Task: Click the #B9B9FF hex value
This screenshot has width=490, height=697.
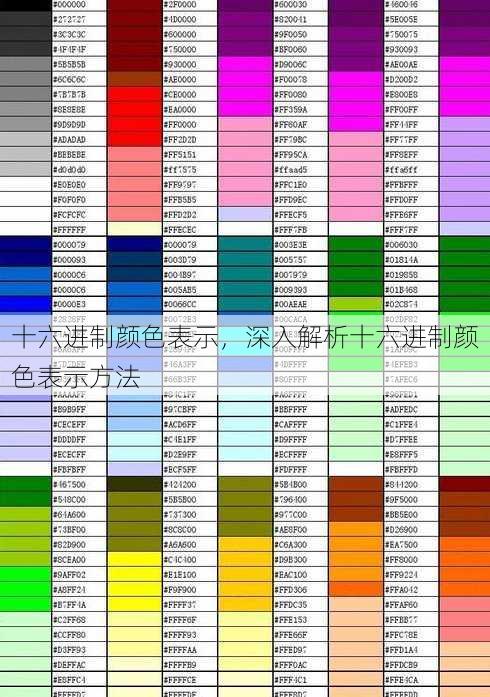Action: tap(69, 409)
